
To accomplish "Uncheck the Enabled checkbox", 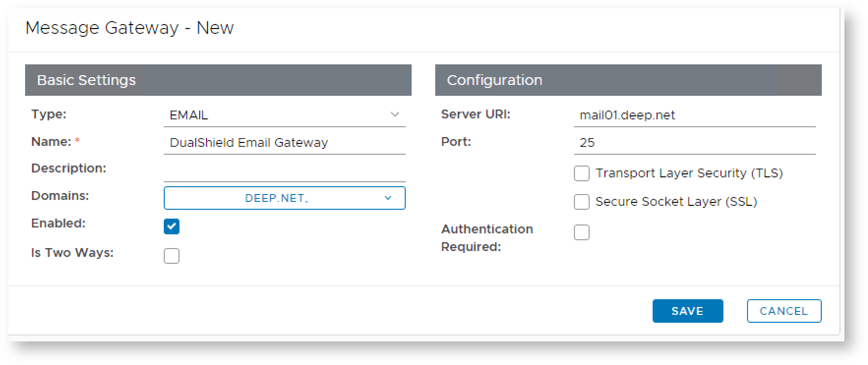I will pyautogui.click(x=172, y=226).
